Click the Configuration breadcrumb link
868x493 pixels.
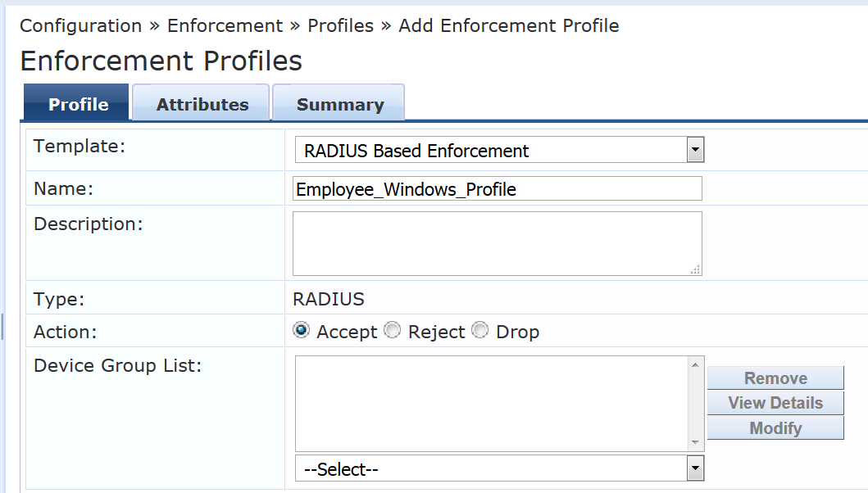pyautogui.click(x=80, y=25)
